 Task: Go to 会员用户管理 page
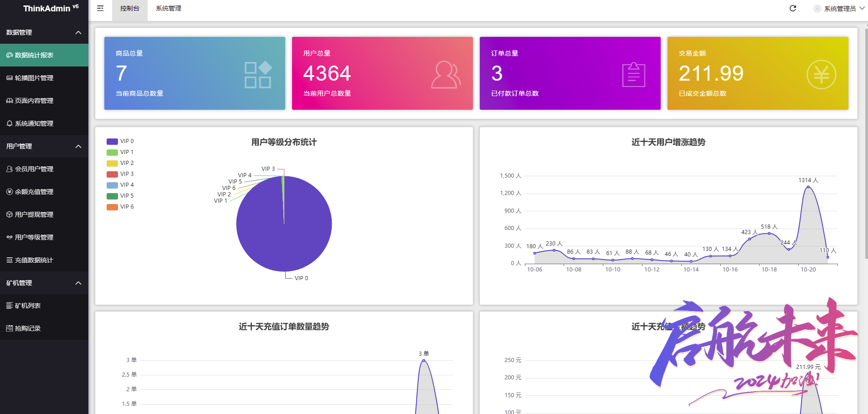[44, 169]
